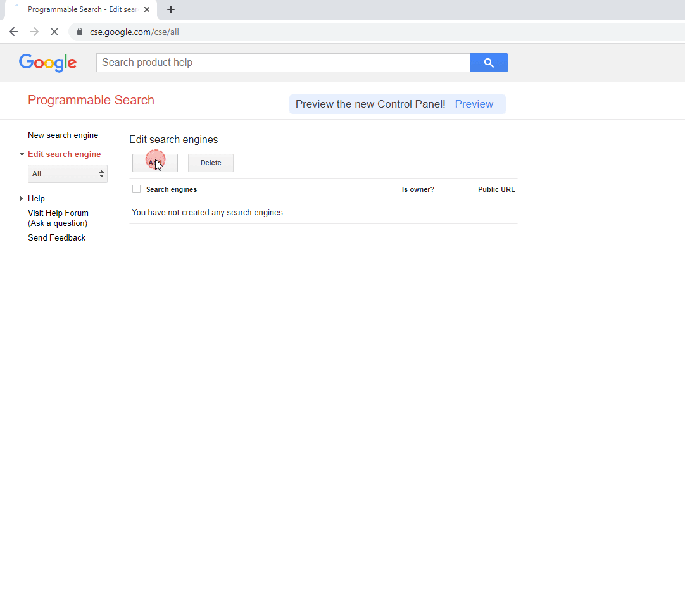Click the Delete button

[x=211, y=163]
